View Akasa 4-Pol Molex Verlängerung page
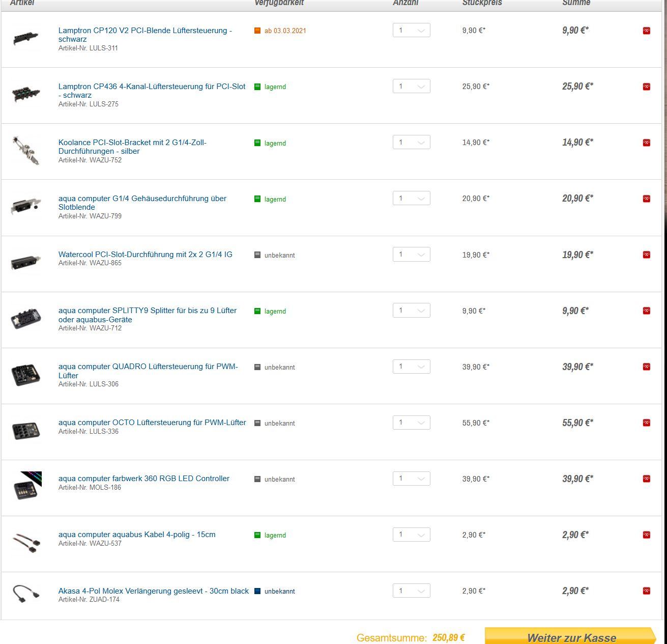The width and height of the screenshot is (667, 644). [x=154, y=591]
